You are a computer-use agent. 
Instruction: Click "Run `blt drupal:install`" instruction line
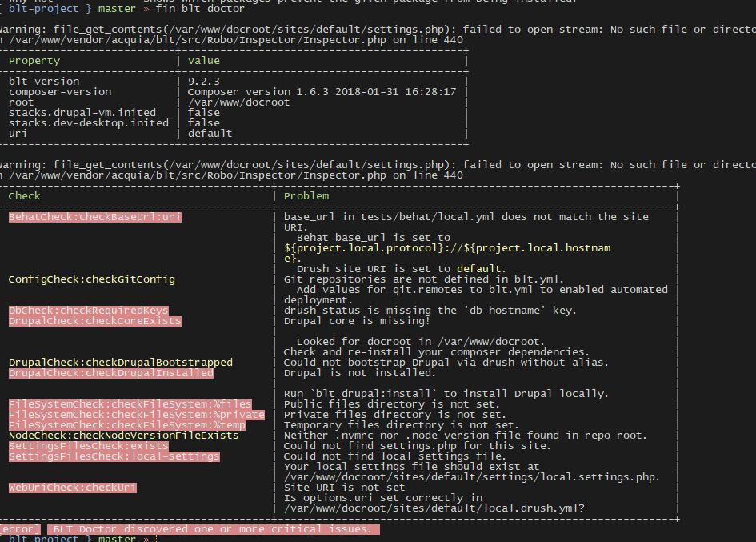(446, 394)
